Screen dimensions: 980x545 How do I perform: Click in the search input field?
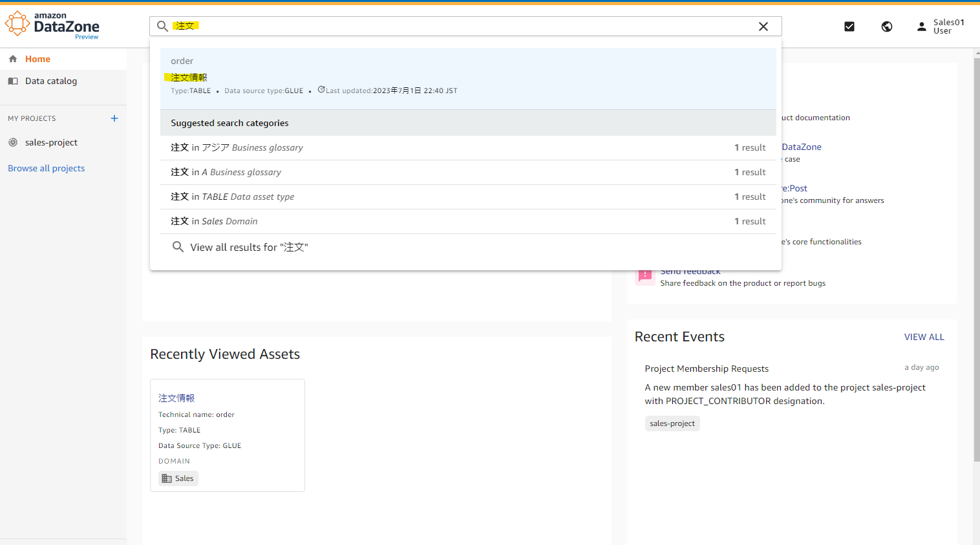point(464,27)
